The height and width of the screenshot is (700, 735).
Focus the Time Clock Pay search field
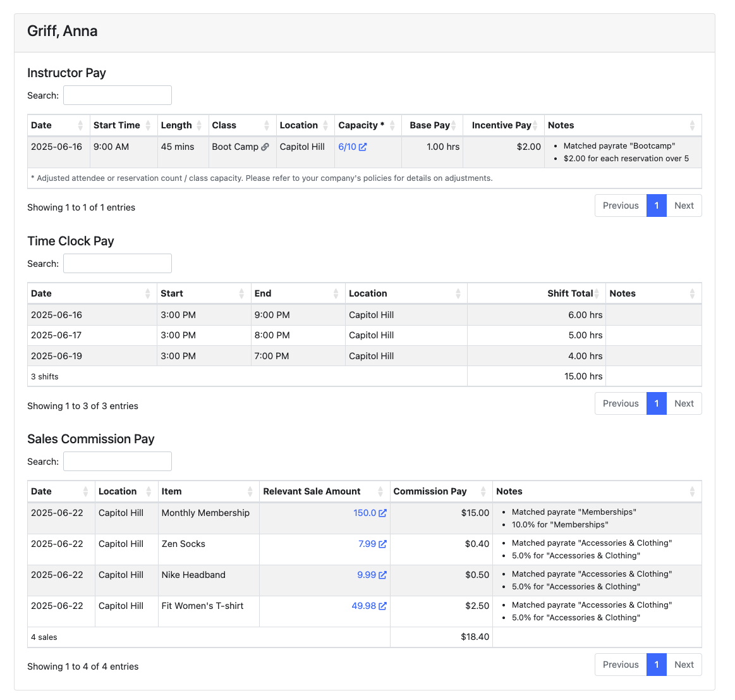(117, 264)
